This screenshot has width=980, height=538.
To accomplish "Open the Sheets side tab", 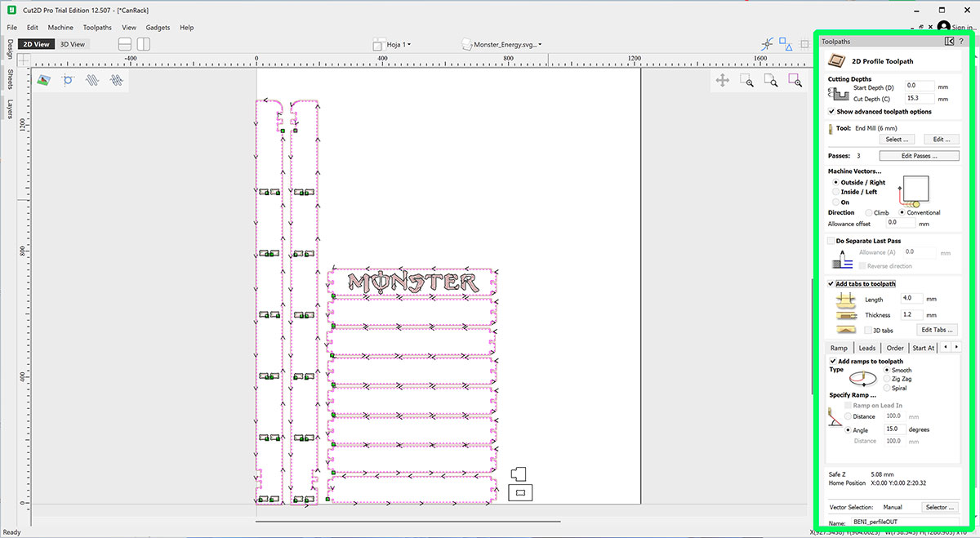I will point(9,78).
